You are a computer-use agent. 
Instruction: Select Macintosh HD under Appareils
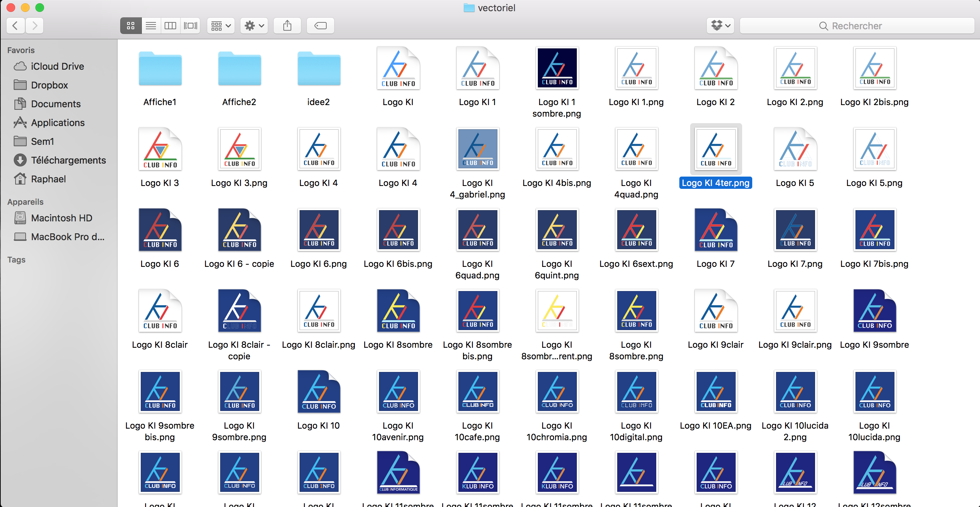click(x=61, y=218)
